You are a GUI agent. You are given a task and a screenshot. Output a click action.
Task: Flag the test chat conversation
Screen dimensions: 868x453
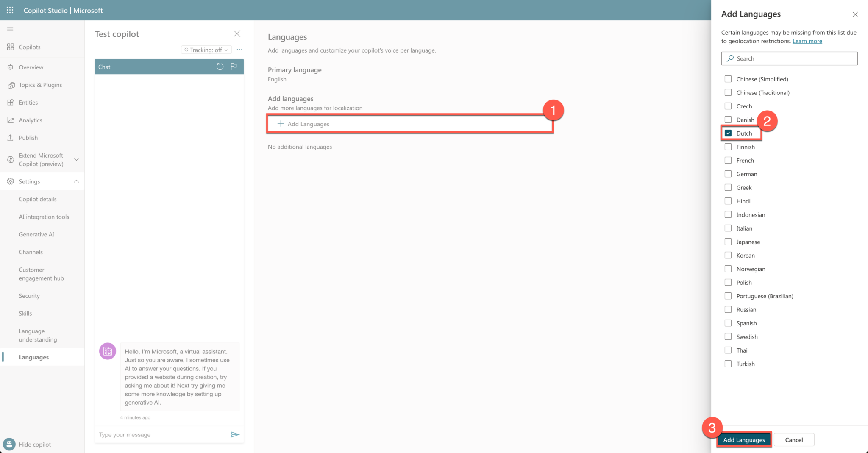coord(234,67)
